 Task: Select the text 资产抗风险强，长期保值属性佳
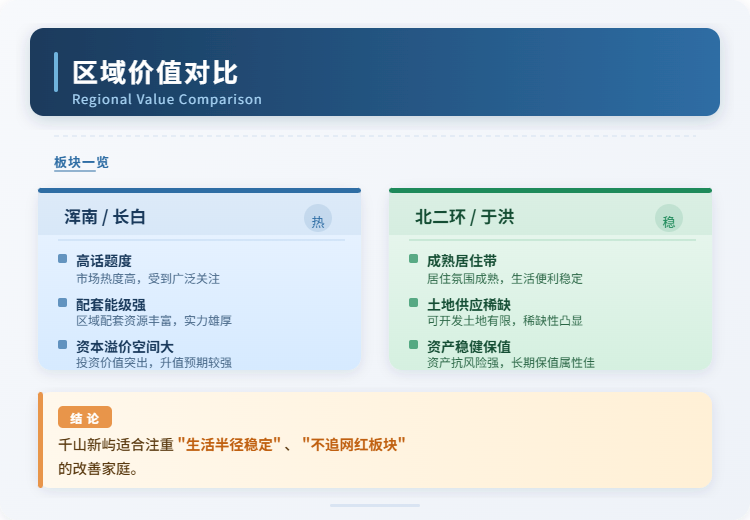tap(511, 363)
